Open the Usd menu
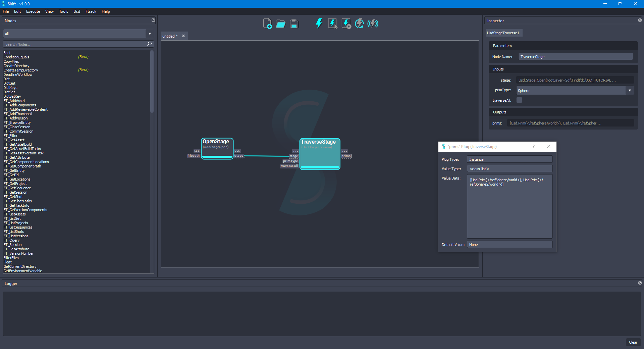This screenshot has height=349, width=644. 76,11
